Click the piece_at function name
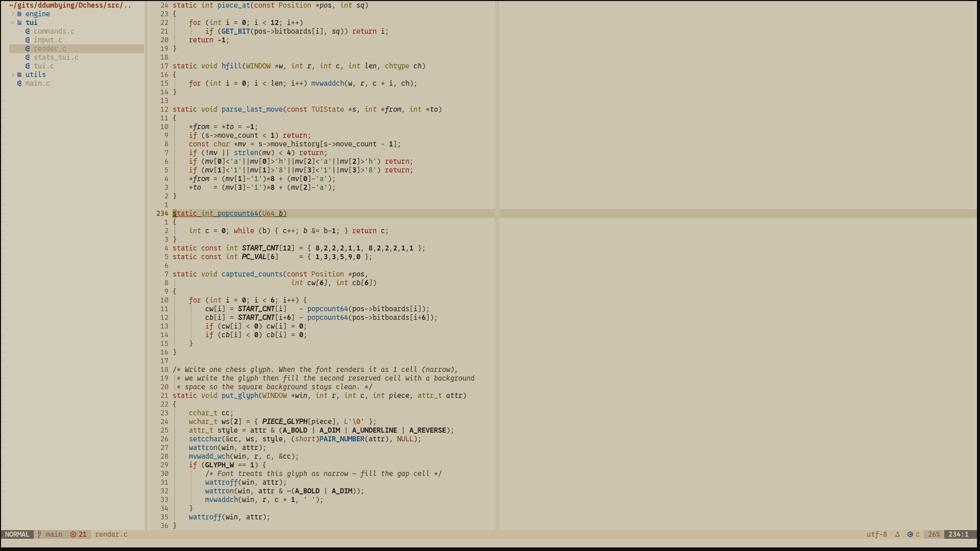This screenshot has width=980, height=551. pos(234,5)
